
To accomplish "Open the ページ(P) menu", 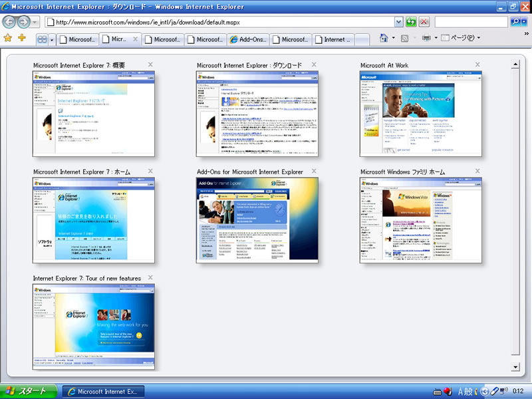I will 461,38.
